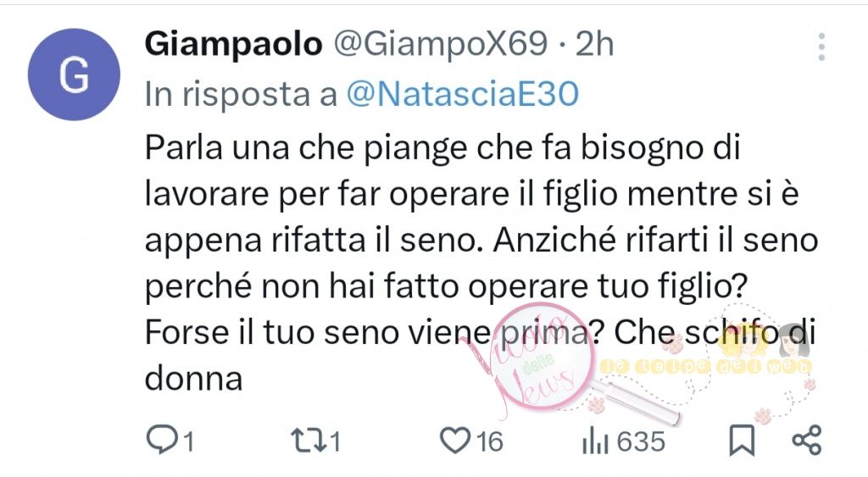Open the three-dot more options menu

click(821, 47)
